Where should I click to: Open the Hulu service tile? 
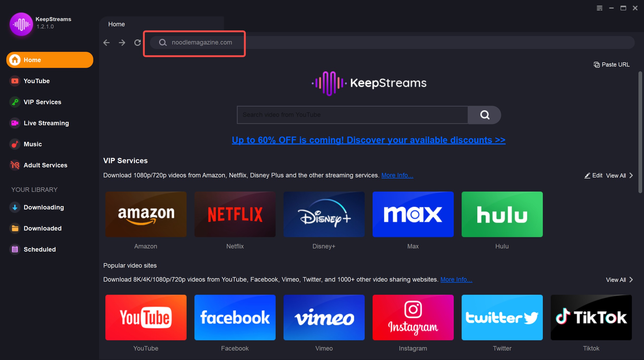tap(502, 214)
